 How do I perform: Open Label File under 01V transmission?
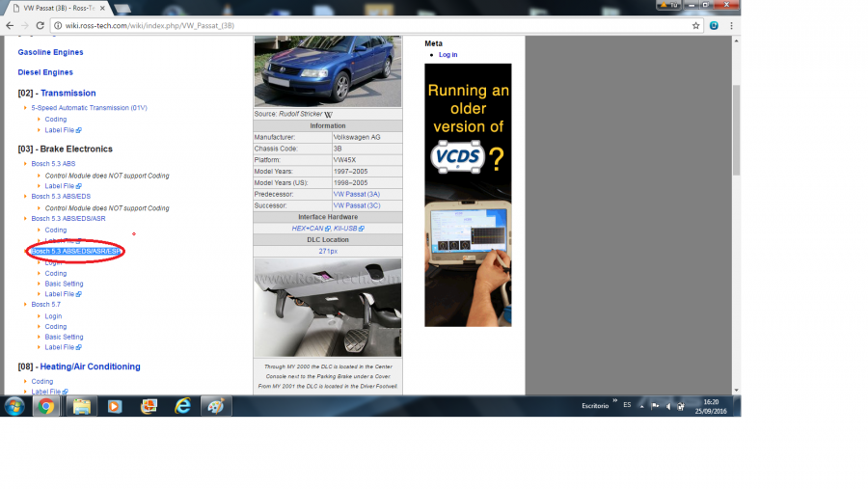(63, 130)
